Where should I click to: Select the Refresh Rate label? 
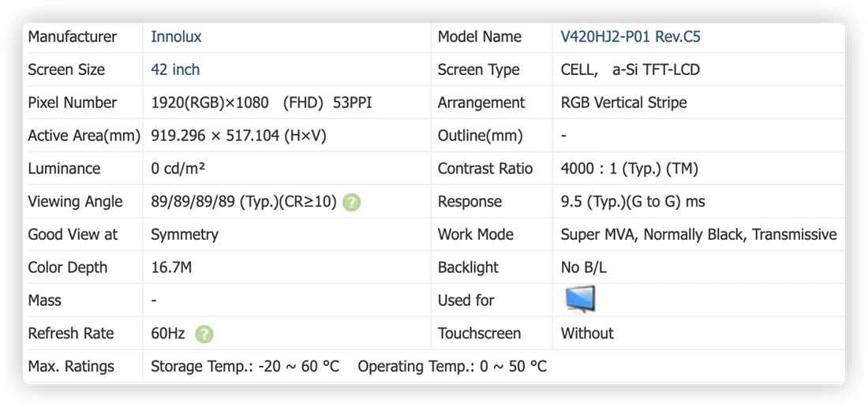[71, 334]
